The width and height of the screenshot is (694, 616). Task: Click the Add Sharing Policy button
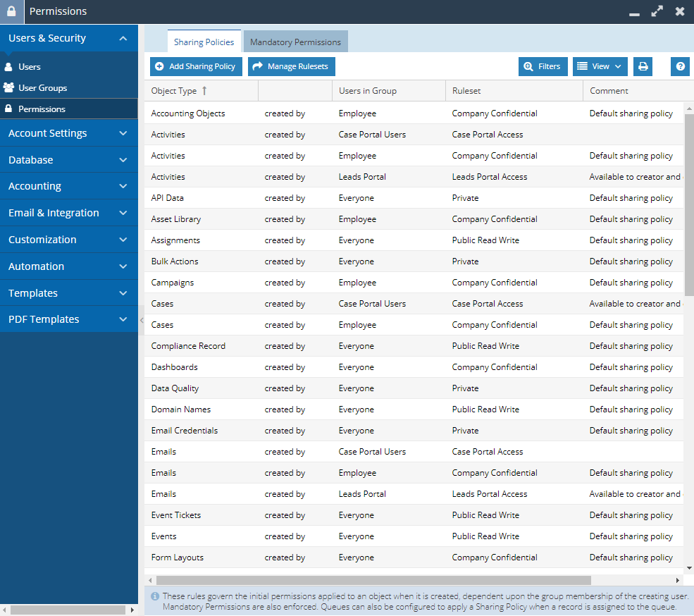pyautogui.click(x=195, y=66)
